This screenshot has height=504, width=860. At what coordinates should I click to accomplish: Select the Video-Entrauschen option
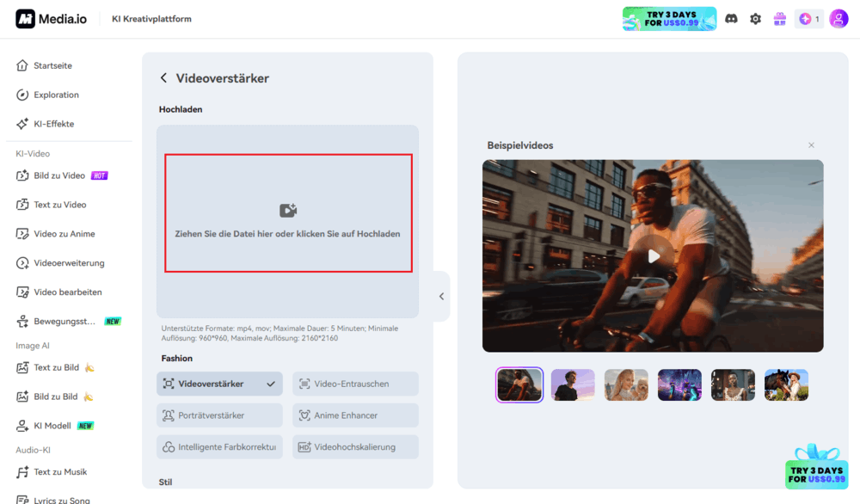pos(355,384)
